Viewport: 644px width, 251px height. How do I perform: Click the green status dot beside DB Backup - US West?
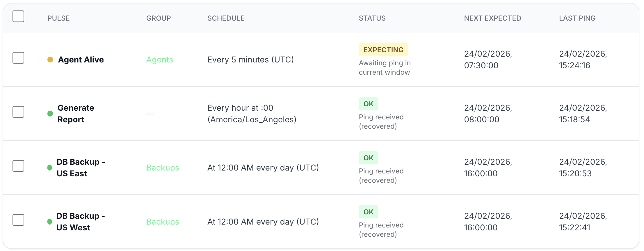click(50, 222)
